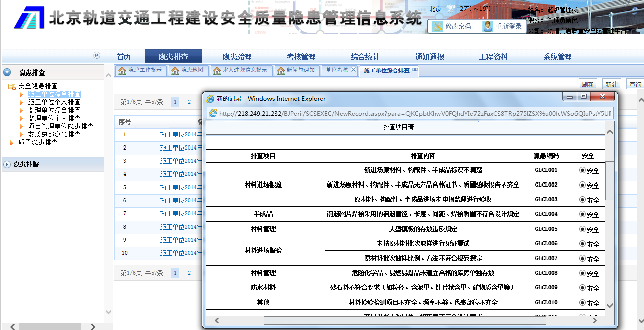Collapse the 隐患排查 sidebar panel header
Viewport: 644px width, 330px height.
tap(7, 72)
